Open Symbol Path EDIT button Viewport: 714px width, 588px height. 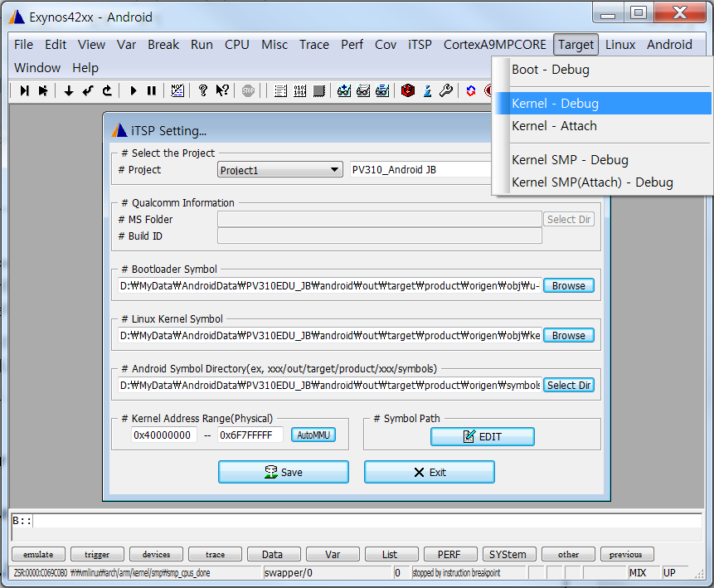tap(482, 436)
